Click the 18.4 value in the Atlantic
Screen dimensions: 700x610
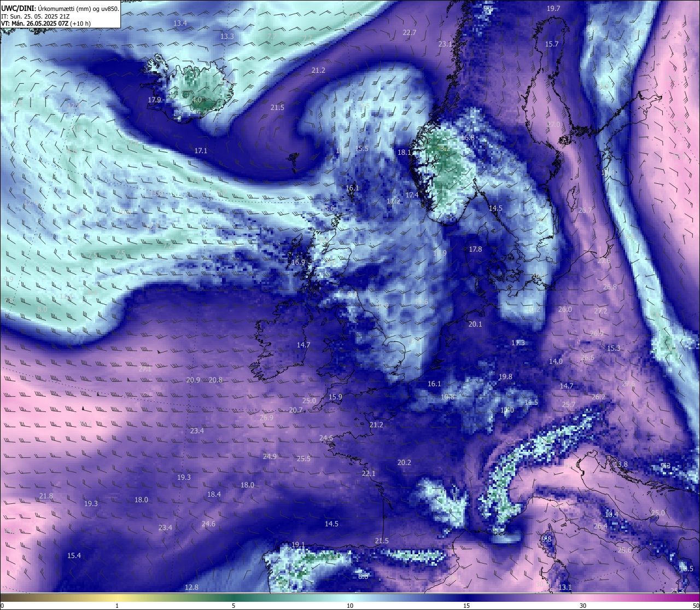point(214,495)
